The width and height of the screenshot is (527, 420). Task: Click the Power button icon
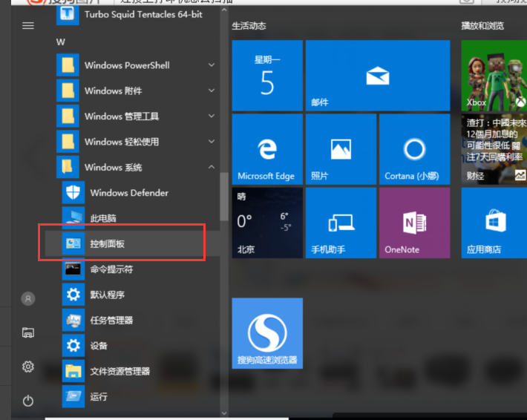[28, 401]
